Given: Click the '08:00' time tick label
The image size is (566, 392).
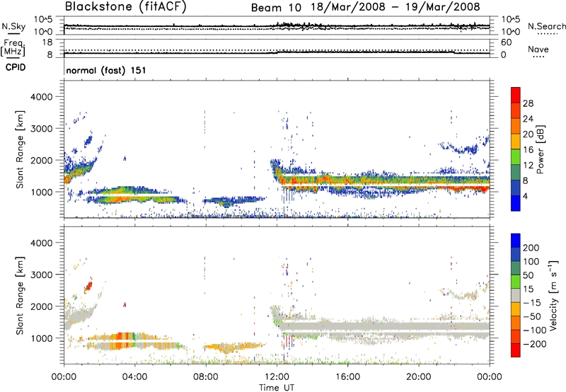Looking at the screenshot, I should point(206,377).
